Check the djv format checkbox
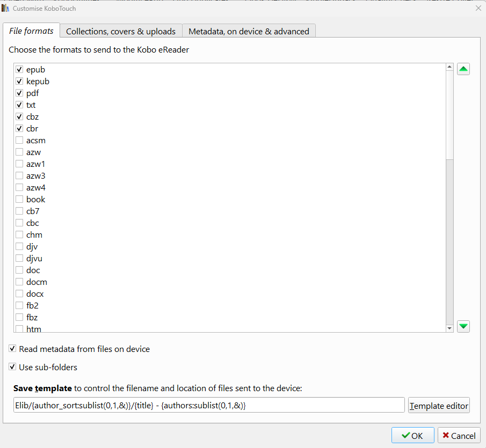 19,246
